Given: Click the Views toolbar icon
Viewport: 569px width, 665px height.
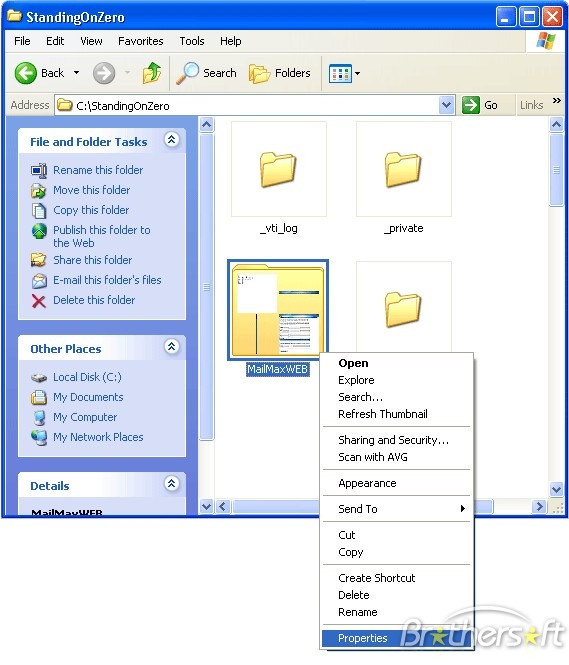Looking at the screenshot, I should 340,73.
